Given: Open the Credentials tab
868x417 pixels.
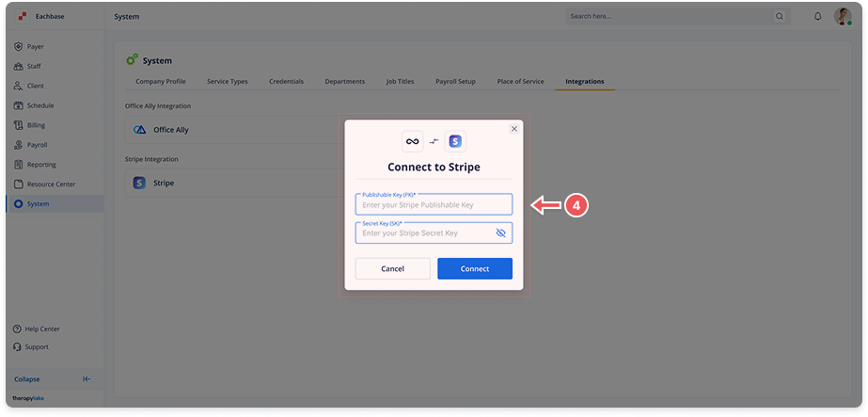Looking at the screenshot, I should pos(286,81).
